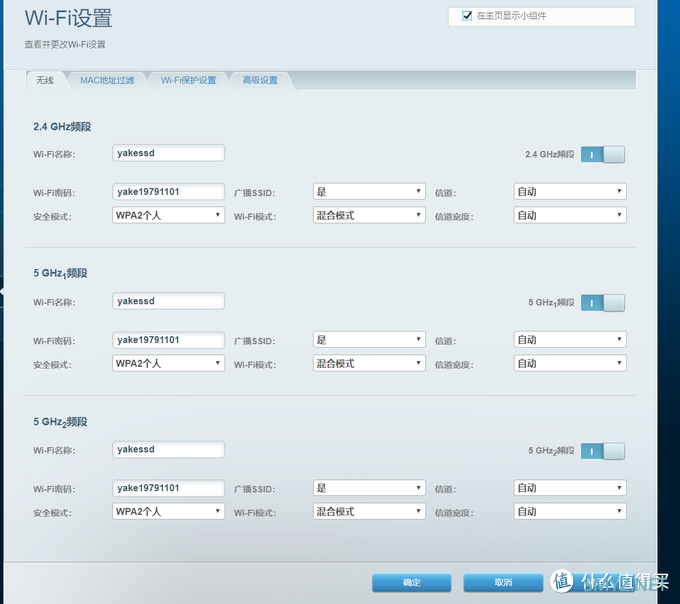Viewport: 680px width, 604px height.
Task: Click the 查看并更改Wi-Fi设置 subtitle
Action: point(65,44)
